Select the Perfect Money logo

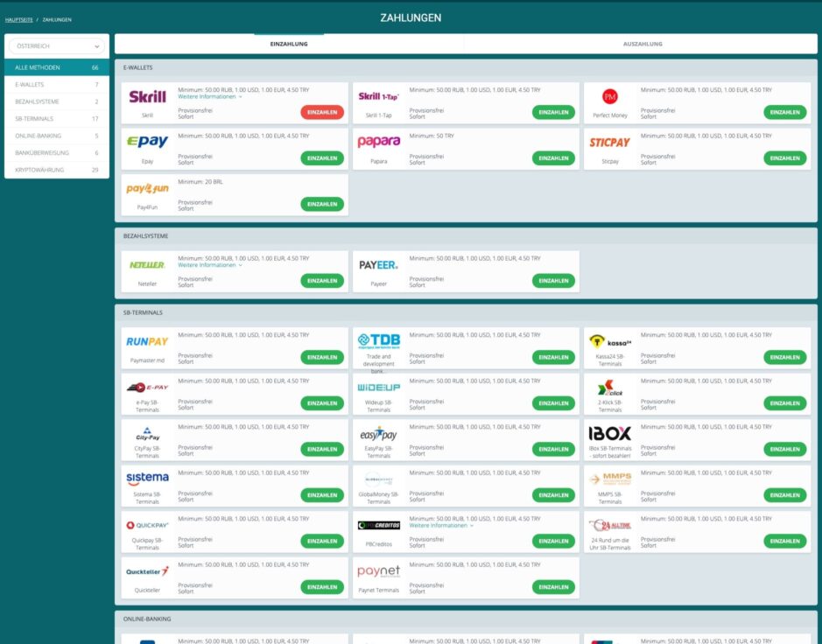coord(609,96)
